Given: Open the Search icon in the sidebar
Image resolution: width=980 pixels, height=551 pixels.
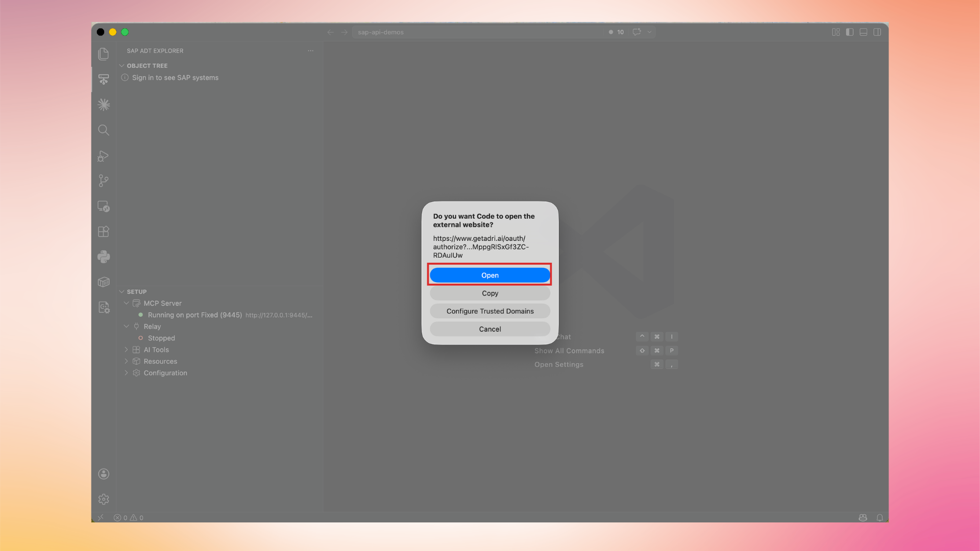Looking at the screenshot, I should [x=103, y=130].
